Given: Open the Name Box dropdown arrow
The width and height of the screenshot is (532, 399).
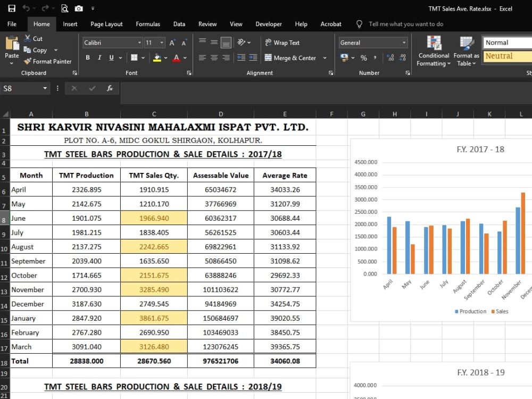Looking at the screenshot, I should tap(45, 88).
